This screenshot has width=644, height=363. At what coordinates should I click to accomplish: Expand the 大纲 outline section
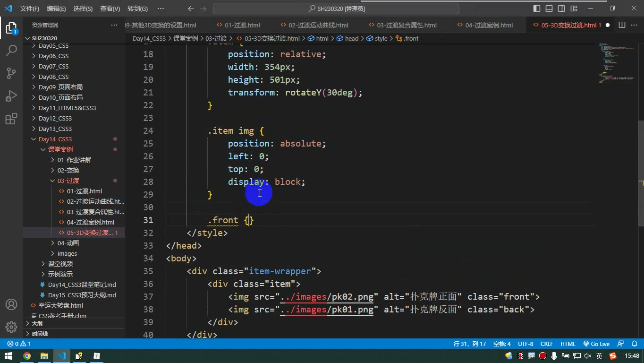pyautogui.click(x=37, y=323)
